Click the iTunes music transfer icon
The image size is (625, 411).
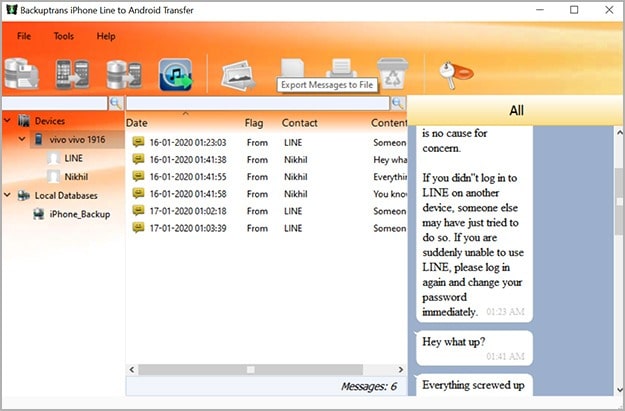tap(175, 74)
